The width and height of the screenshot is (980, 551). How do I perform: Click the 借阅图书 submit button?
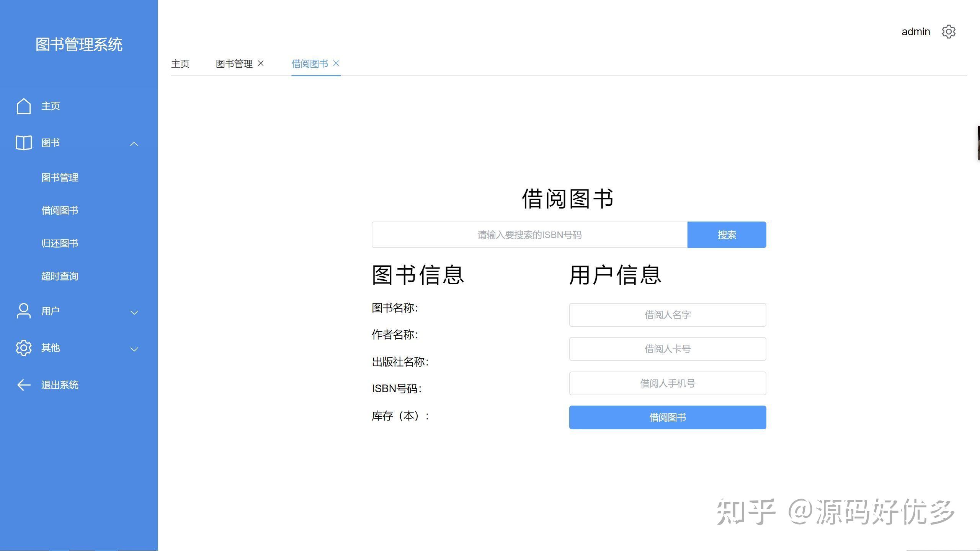(667, 417)
